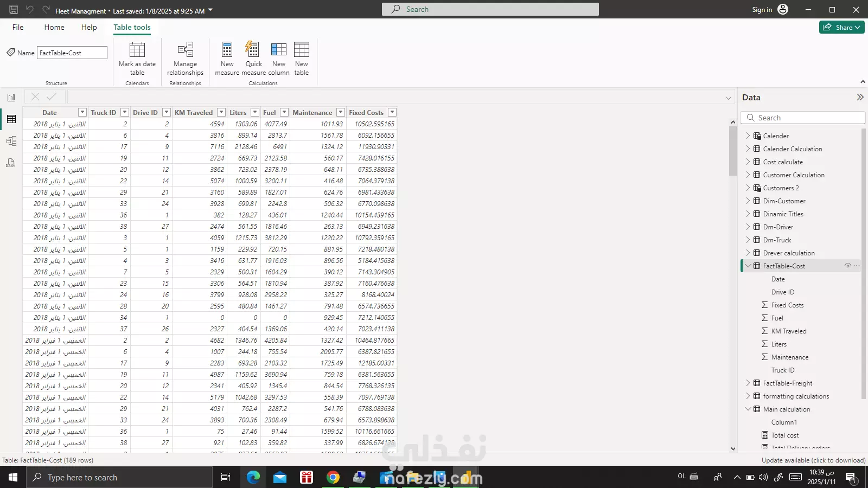Collapse the Data pane
This screenshot has height=488, width=868.
click(x=860, y=97)
